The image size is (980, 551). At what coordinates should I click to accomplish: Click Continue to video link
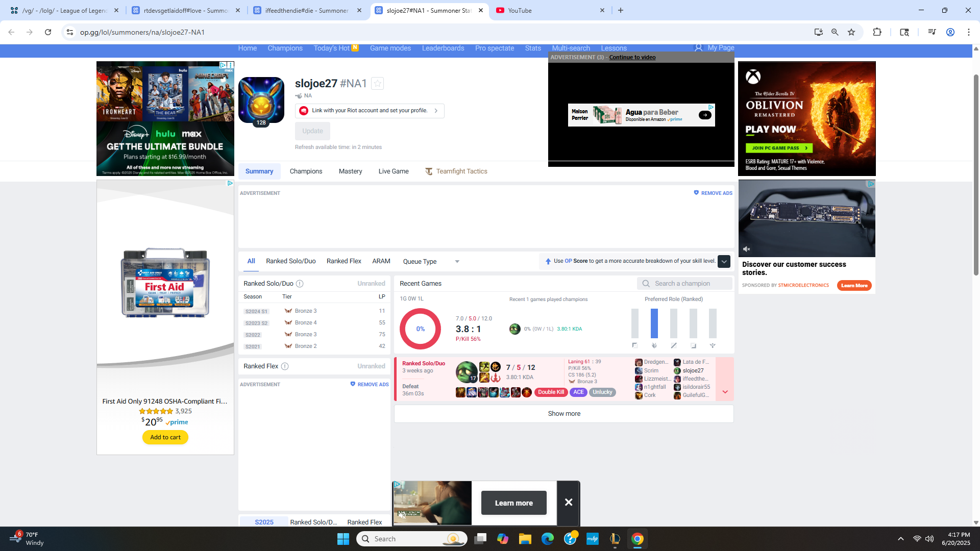632,57
